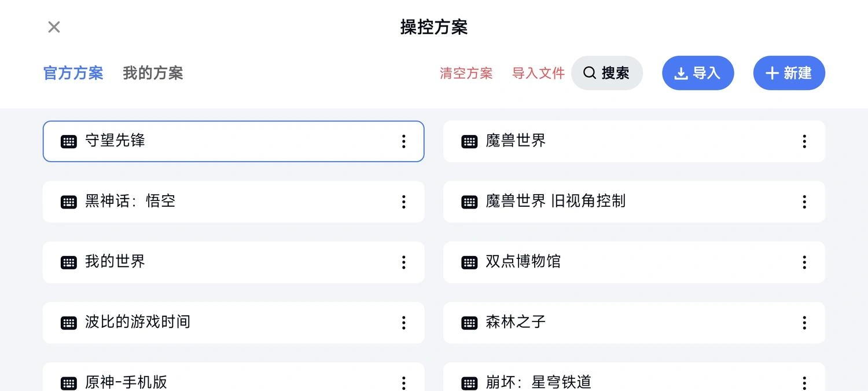Create a scheme with 新建 button
This screenshot has width=868, height=391.
(x=789, y=73)
